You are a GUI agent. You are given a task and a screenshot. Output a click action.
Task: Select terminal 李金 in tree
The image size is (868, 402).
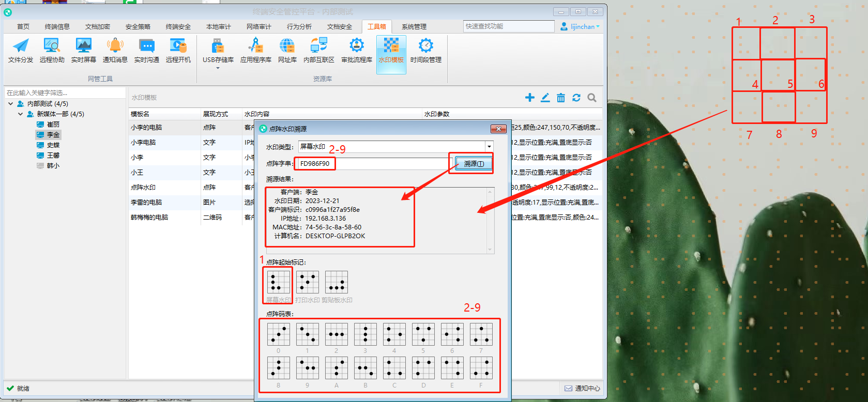[48, 135]
